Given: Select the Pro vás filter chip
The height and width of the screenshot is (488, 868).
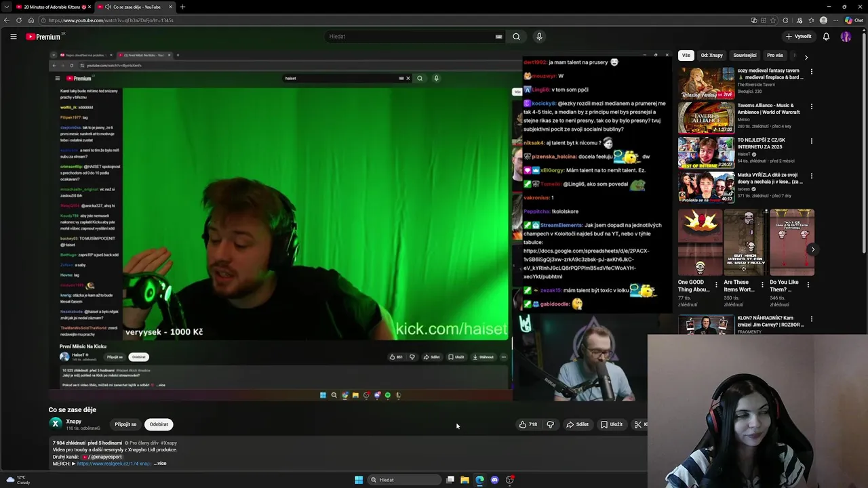Looking at the screenshot, I should point(775,56).
